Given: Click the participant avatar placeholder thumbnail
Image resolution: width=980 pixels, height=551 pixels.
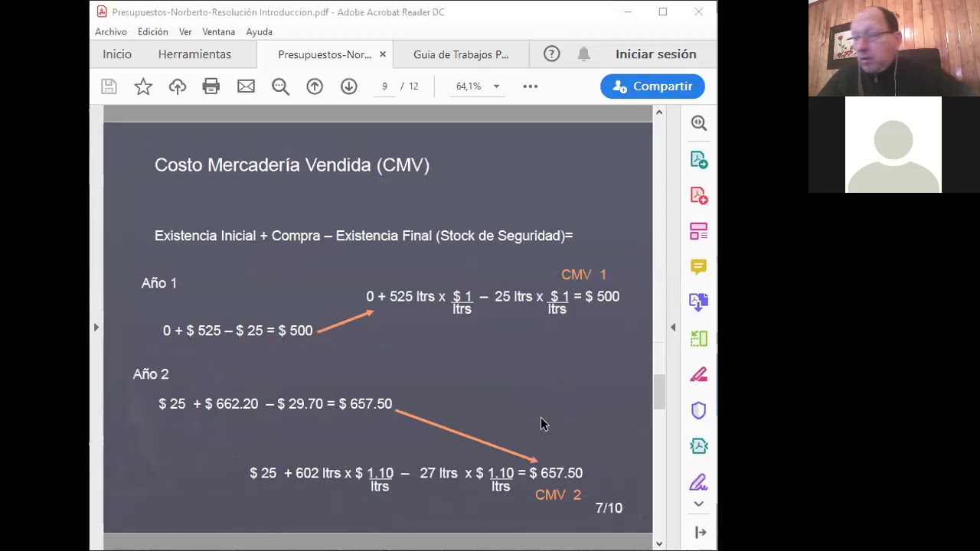Looking at the screenshot, I should point(893,145).
